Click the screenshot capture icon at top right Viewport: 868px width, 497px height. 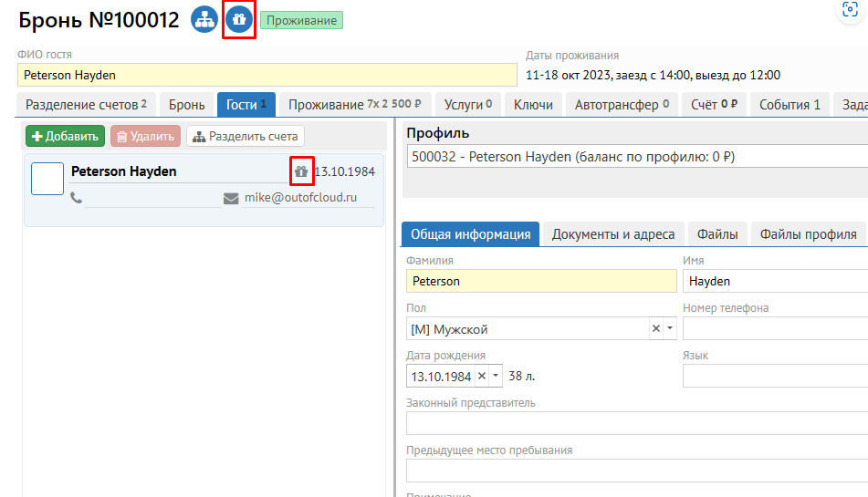click(851, 10)
